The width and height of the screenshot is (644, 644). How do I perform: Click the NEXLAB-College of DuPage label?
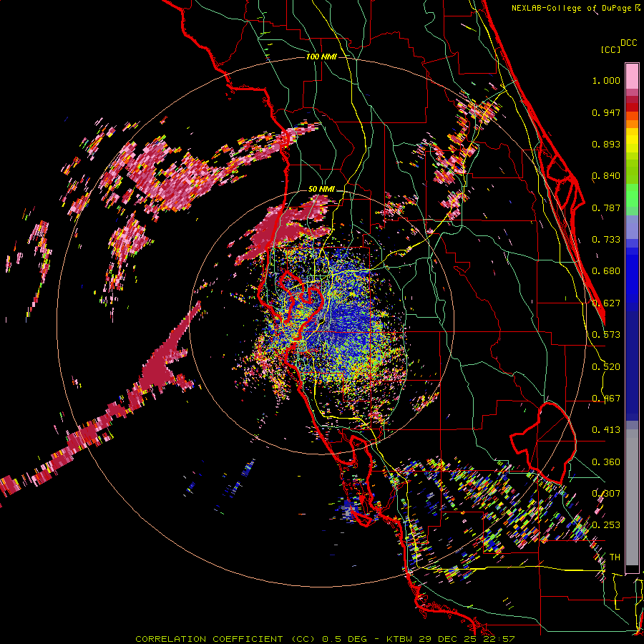pyautogui.click(x=572, y=8)
